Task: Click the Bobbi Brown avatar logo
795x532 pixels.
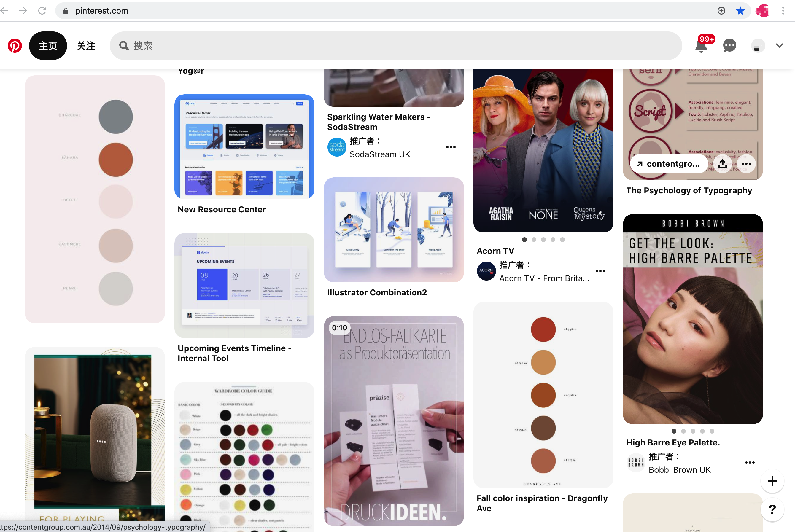Action: click(x=636, y=463)
